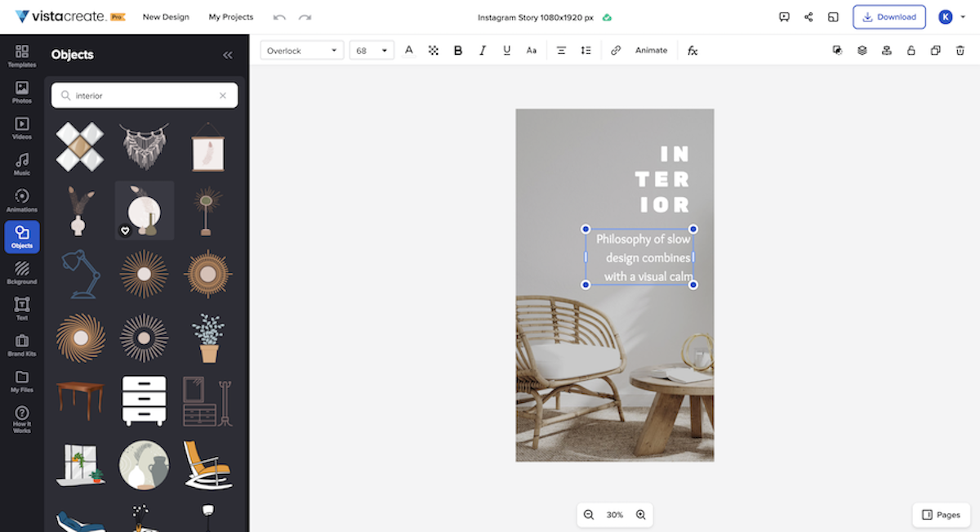
Task: Toggle italic styling for selected text
Action: 483,50
